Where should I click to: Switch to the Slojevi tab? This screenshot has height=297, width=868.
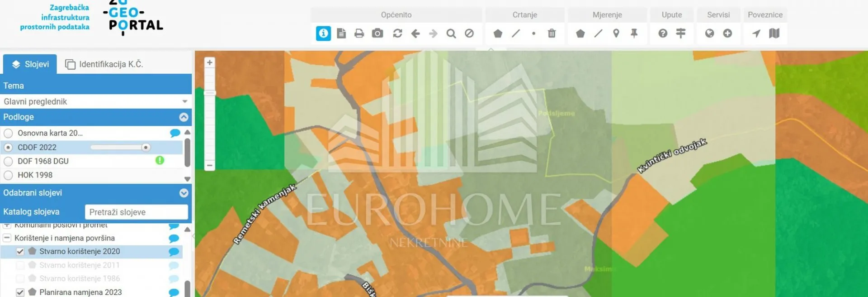tap(30, 64)
